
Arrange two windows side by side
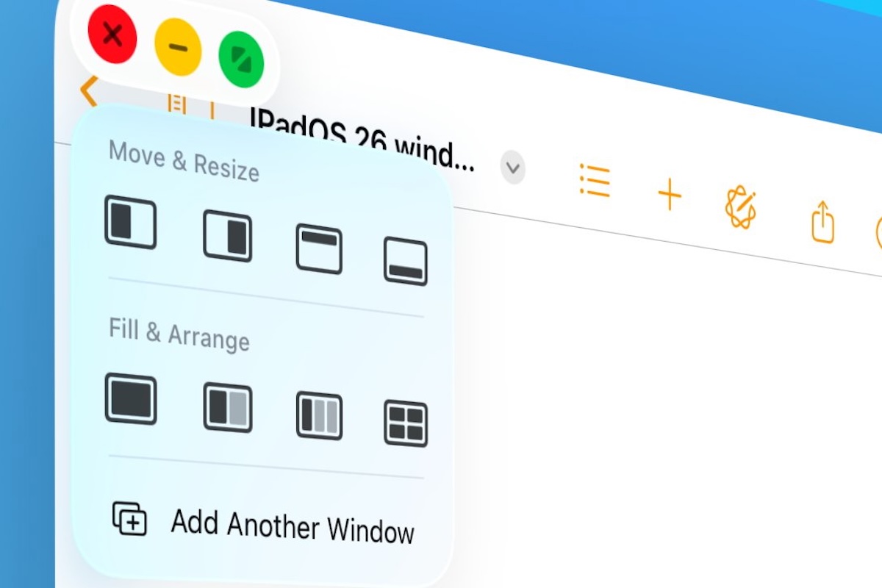(x=228, y=408)
